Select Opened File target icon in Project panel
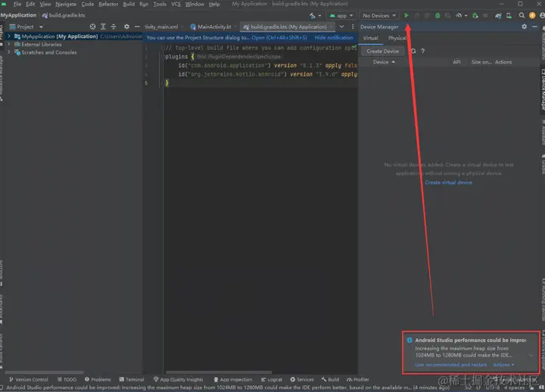The width and height of the screenshot is (545, 392). coord(92,26)
